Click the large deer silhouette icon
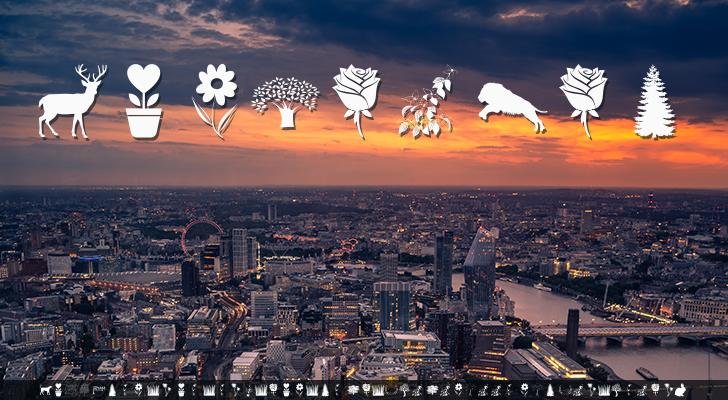The width and height of the screenshot is (728, 400). [x=72, y=102]
